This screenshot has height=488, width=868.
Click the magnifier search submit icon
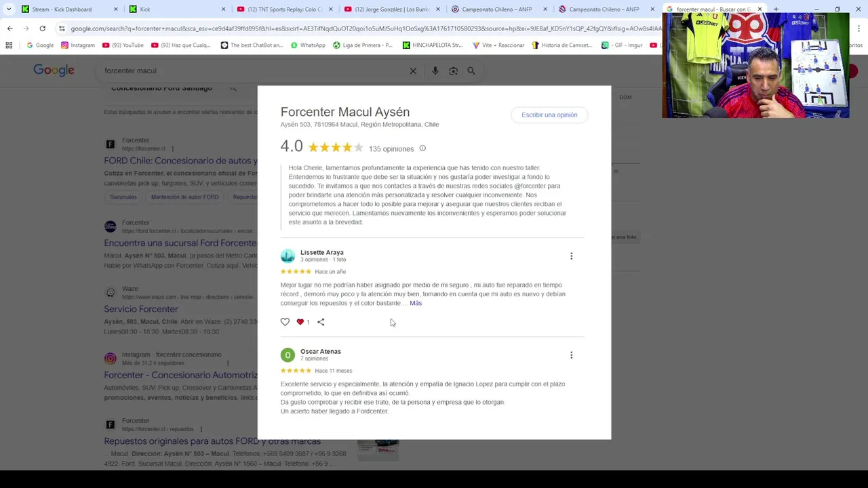pyautogui.click(x=471, y=70)
